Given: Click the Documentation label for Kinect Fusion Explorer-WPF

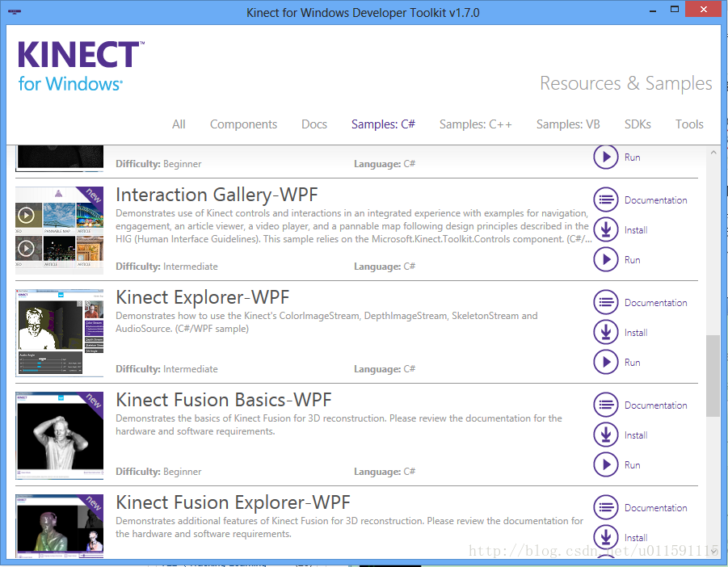Looking at the screenshot, I should [655, 507].
